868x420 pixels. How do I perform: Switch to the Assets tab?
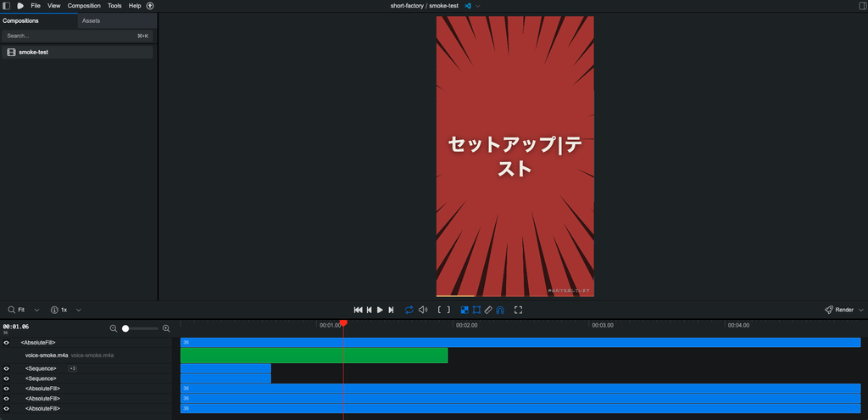pyautogui.click(x=117, y=20)
